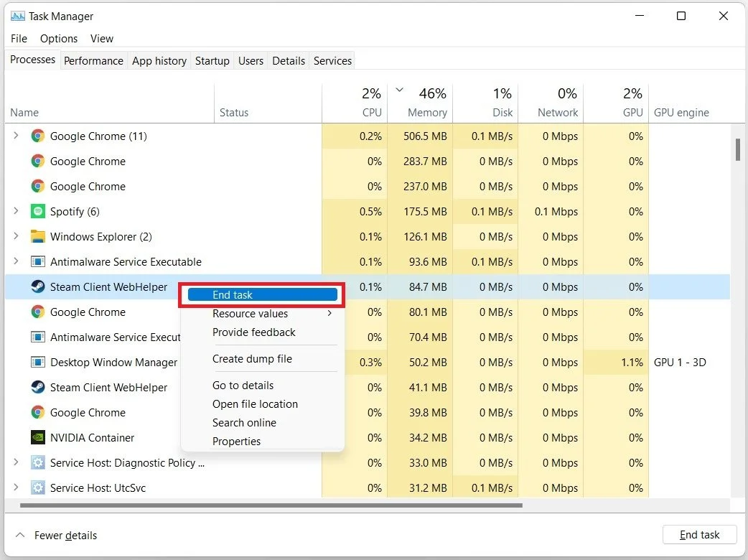This screenshot has height=560, width=748.
Task: Expand the Windows Explorer (2) group
Action: tap(17, 236)
